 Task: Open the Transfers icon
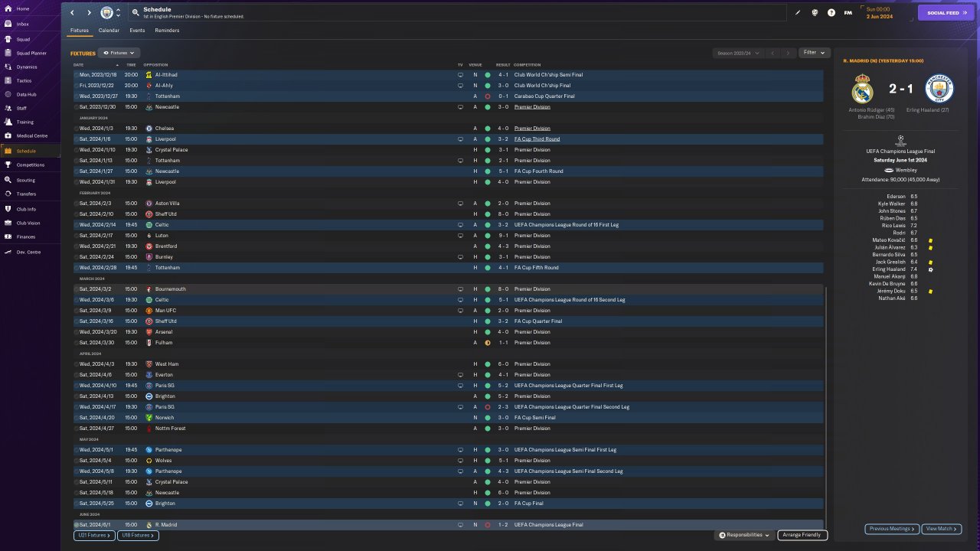pos(8,194)
